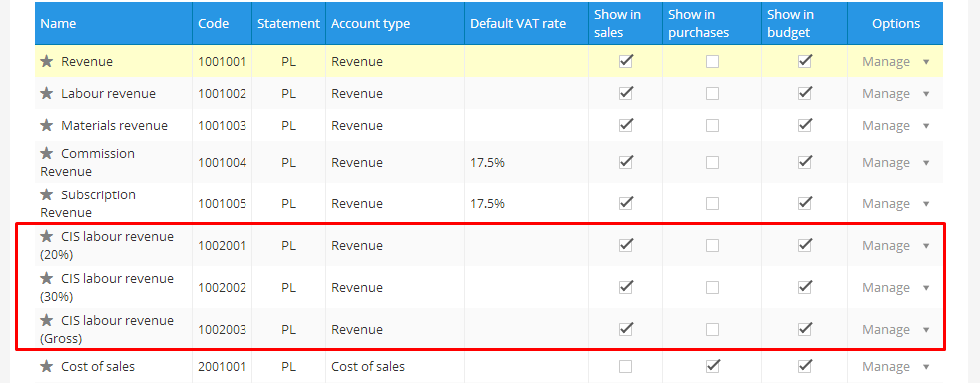Select the Commission Revenue account name
The image size is (980, 383).
(88, 162)
